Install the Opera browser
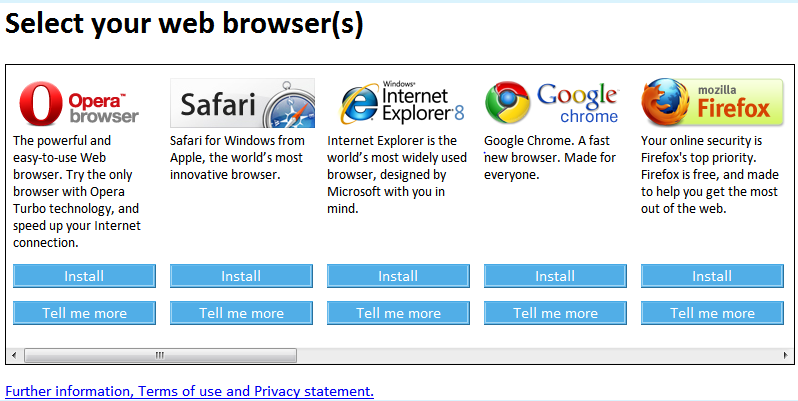The width and height of the screenshot is (798, 401). coord(84,276)
